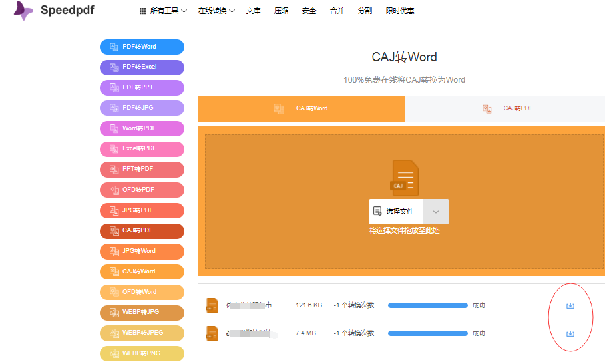605x364 pixels.
Task: Click file icon of the 121.6 KB file
Action: point(212,305)
